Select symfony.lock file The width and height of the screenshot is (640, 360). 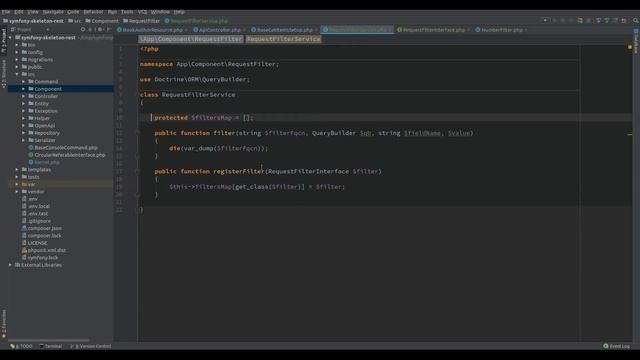(43, 258)
